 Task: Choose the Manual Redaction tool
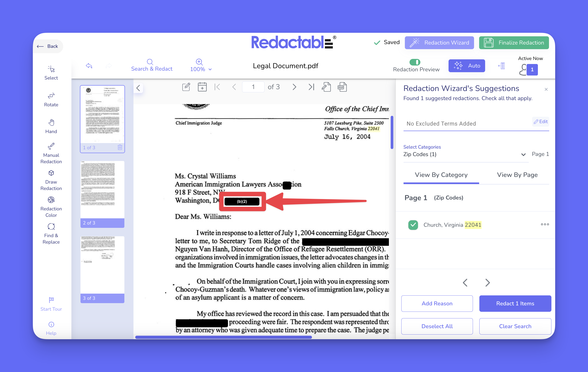(x=51, y=153)
